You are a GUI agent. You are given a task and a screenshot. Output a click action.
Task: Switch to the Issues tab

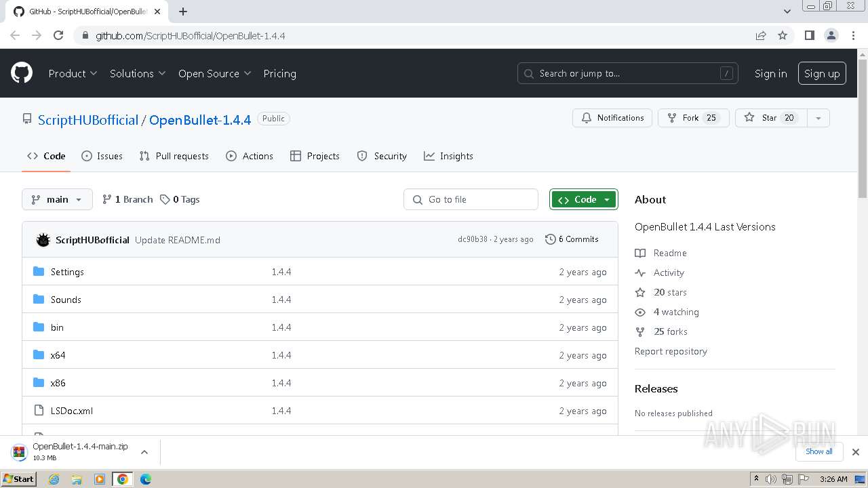click(x=102, y=156)
